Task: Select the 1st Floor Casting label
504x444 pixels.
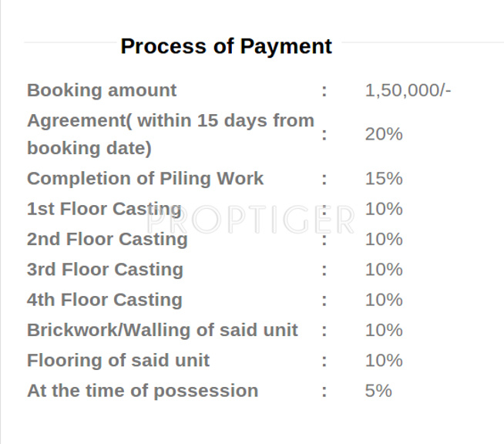Action: coord(104,209)
